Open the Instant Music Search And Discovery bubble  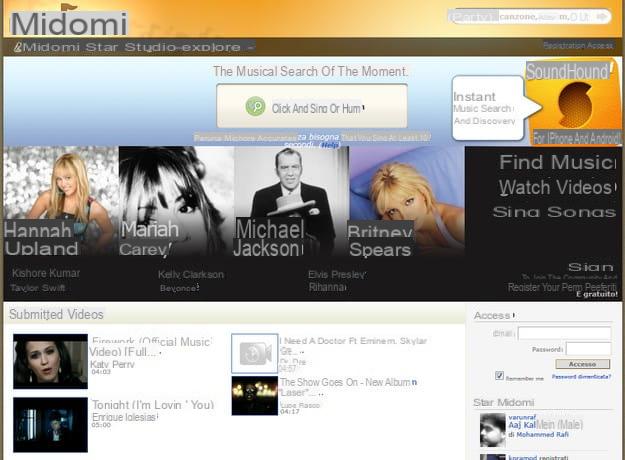[488, 108]
